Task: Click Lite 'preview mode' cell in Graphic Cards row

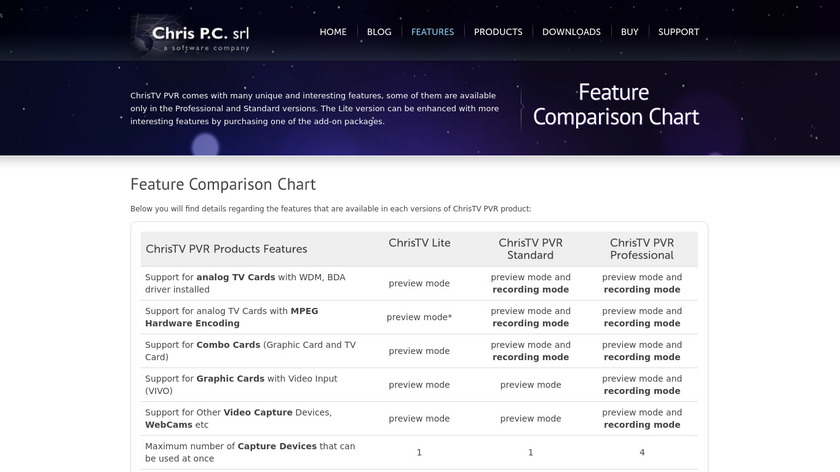Action: pos(419,384)
